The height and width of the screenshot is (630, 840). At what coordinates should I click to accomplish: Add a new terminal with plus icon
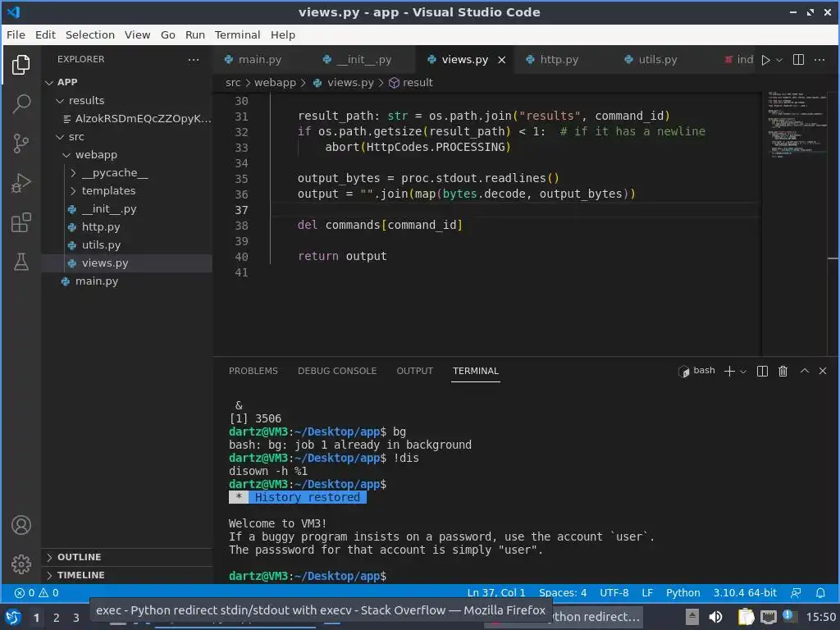(729, 371)
